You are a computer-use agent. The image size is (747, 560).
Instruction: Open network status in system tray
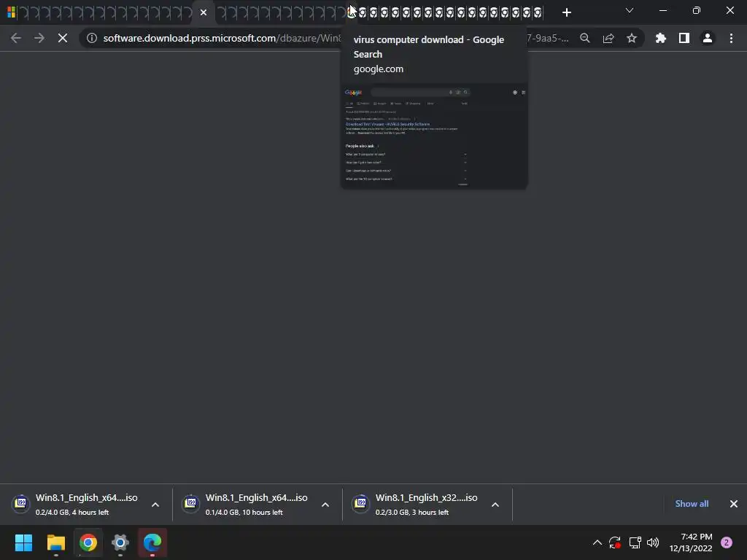point(635,542)
